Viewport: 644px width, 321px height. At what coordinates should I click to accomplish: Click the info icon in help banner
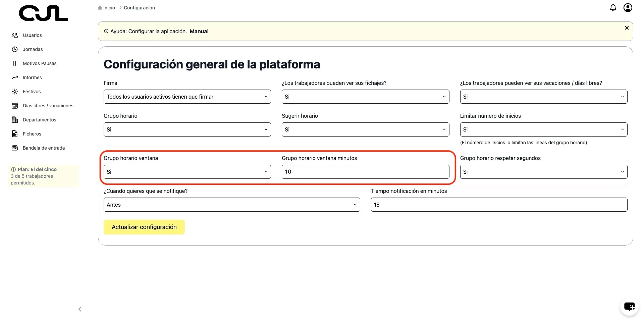click(106, 31)
